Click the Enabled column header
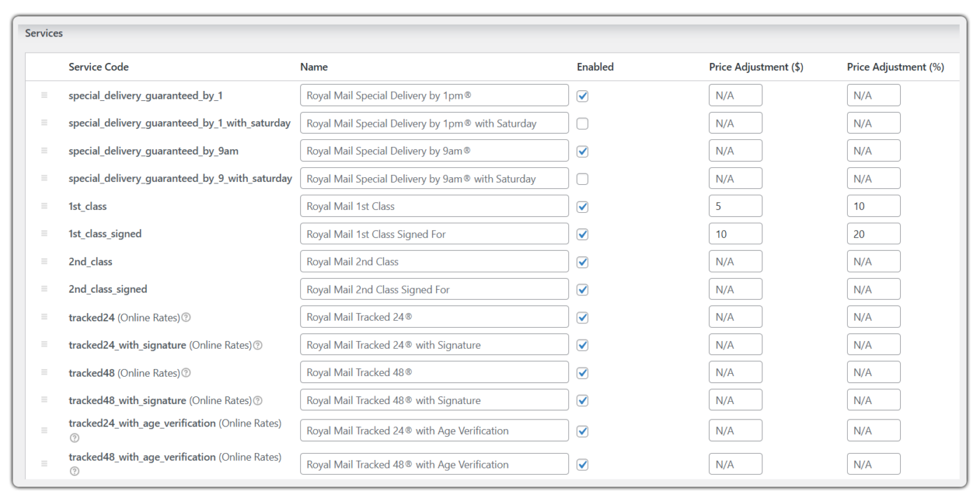 click(595, 67)
